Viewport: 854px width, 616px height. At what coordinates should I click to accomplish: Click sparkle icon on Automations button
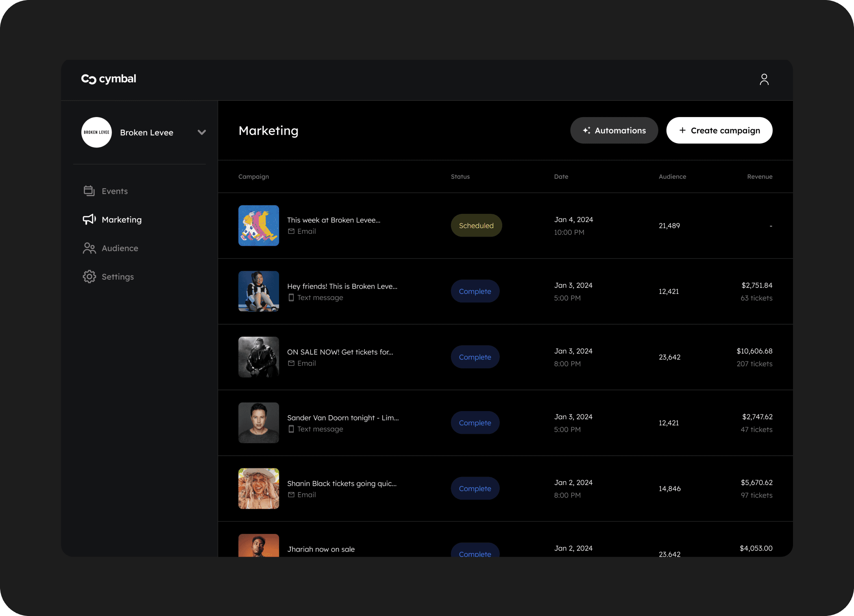[x=586, y=131]
